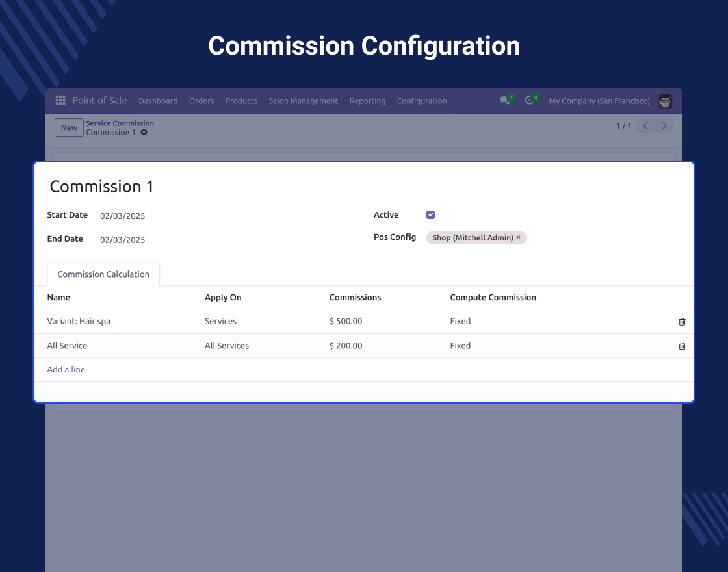Remove the Shop (Mitchell Admin) tag

(519, 237)
